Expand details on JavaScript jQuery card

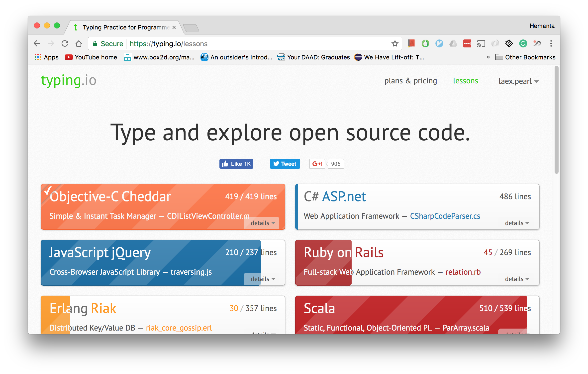263,279
